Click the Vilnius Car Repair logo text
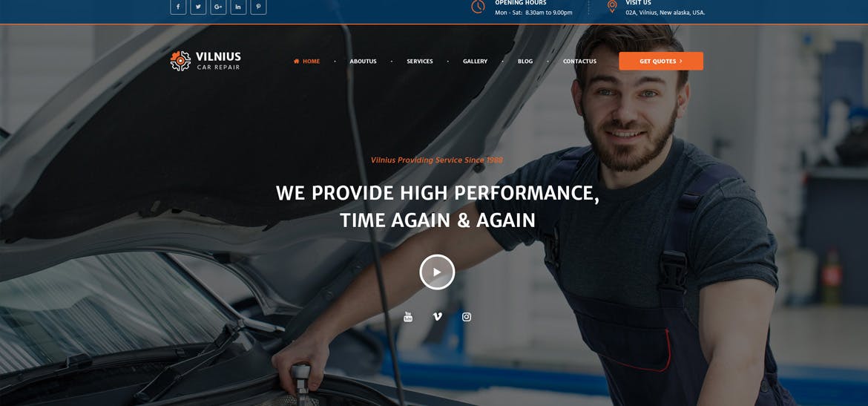 [218, 61]
